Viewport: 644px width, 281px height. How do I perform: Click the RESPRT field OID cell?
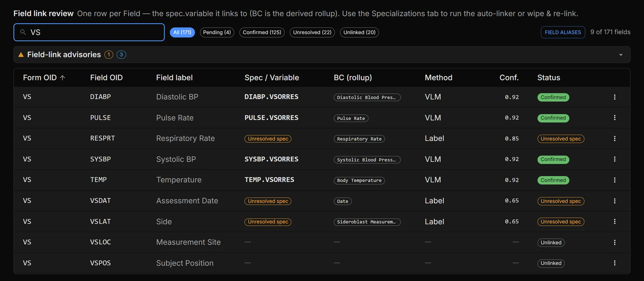click(103, 138)
